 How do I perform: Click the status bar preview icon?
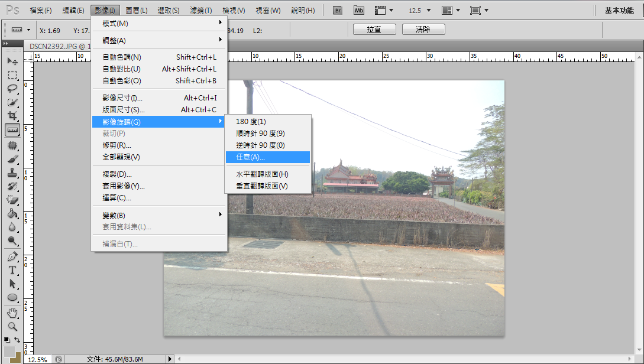59,359
